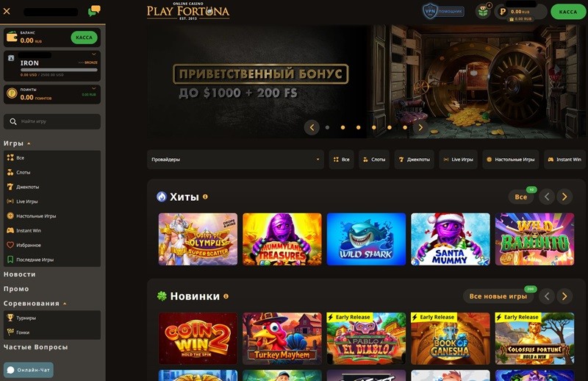The image size is (588, 381).
Task: Open the Провайдеры dropdown
Action: (x=235, y=160)
